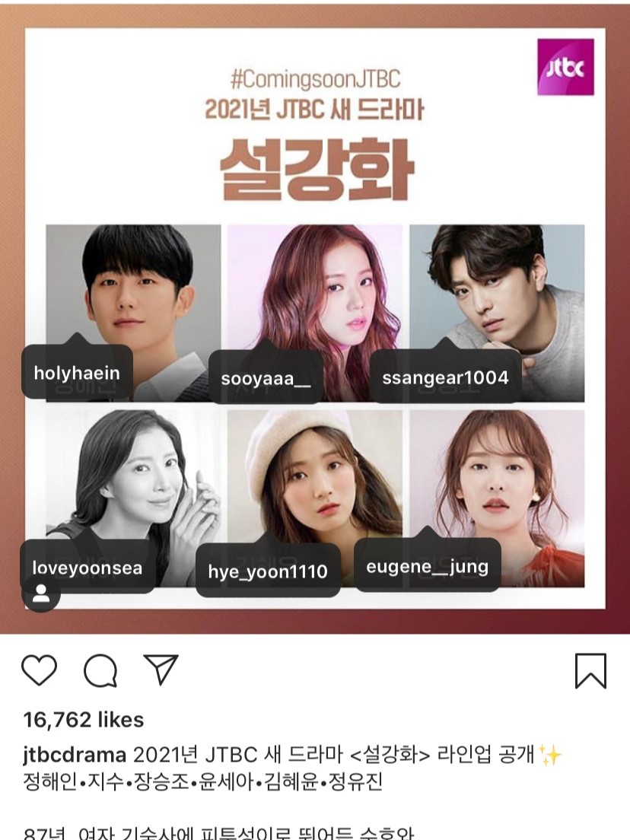This screenshot has width=630, height=840.
Task: Open eugene__jung tagged profile
Action: coord(428,566)
